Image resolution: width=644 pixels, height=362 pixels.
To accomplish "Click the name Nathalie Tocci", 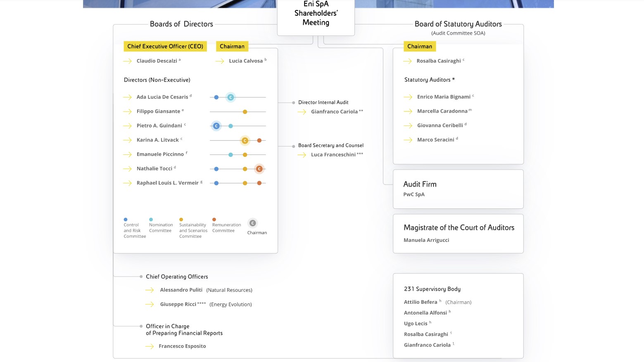I will [x=154, y=169].
